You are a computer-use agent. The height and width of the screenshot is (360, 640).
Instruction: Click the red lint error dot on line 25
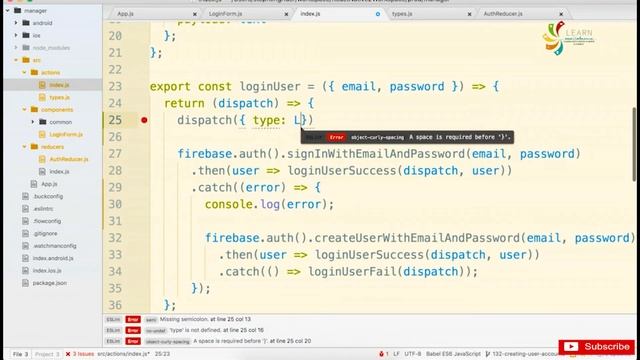click(x=144, y=120)
